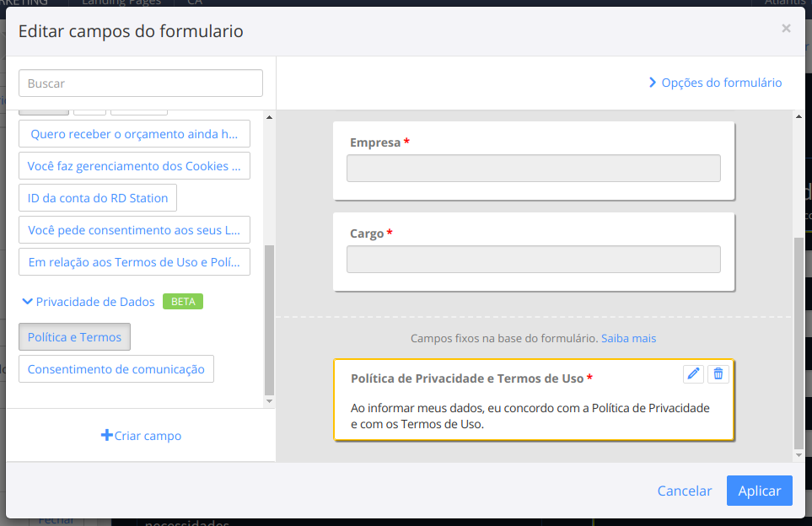Open the Saiba mais link
Viewport: 812px width, 526px height.
(x=628, y=338)
